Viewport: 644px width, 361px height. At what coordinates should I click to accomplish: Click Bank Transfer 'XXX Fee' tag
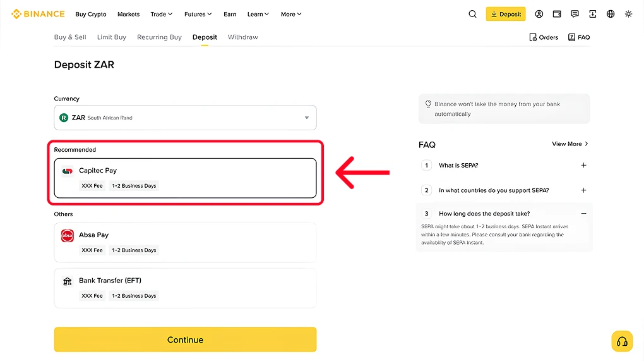coord(92,296)
